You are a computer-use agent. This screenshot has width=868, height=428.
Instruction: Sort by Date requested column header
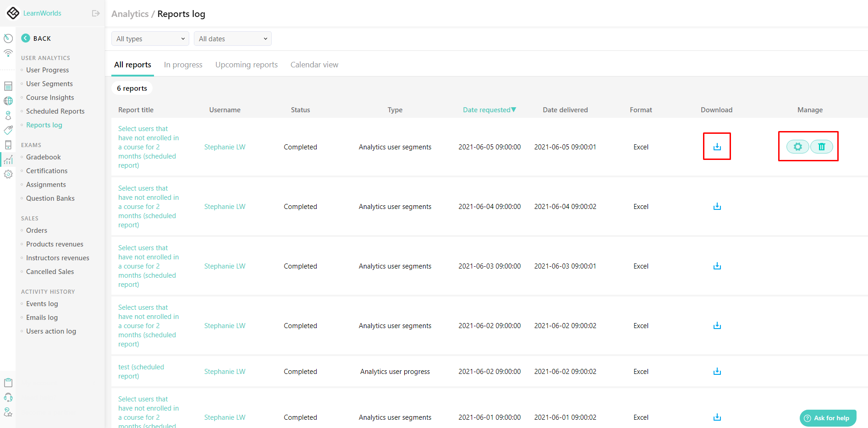click(489, 110)
